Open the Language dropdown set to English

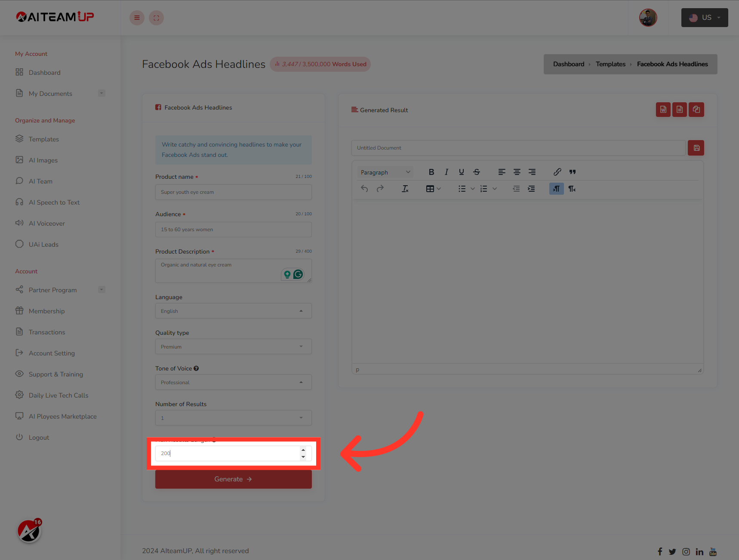point(233,311)
